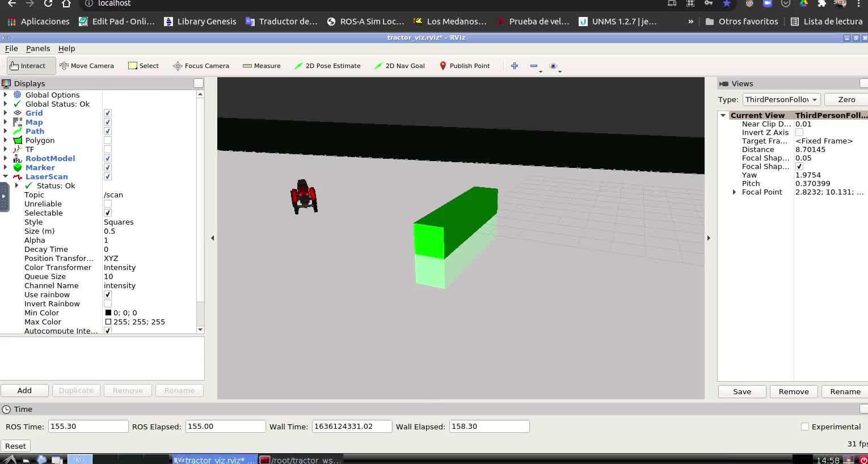This screenshot has width=868, height=464.
Task: Choose the Measure tool
Action: pos(262,66)
